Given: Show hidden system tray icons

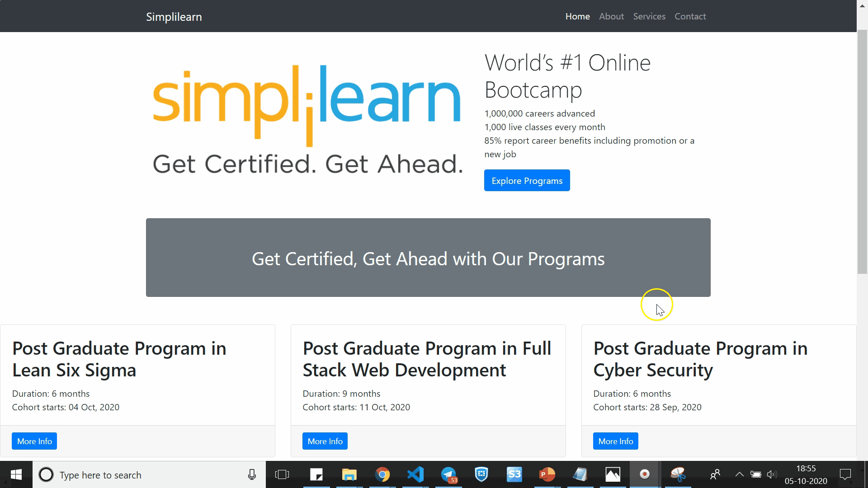Looking at the screenshot, I should click(740, 474).
